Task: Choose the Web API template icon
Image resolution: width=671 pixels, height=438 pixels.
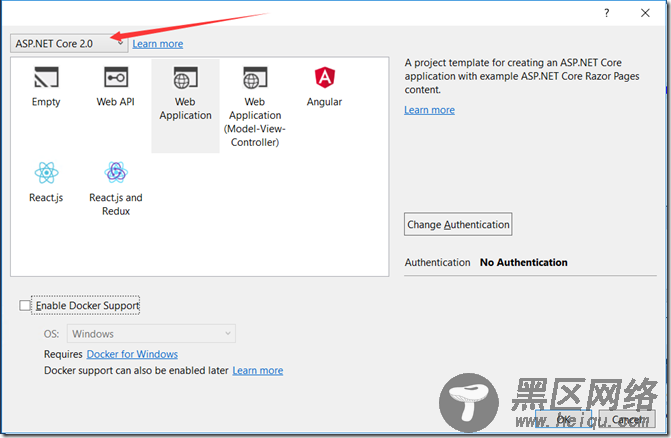Action: click(x=116, y=77)
